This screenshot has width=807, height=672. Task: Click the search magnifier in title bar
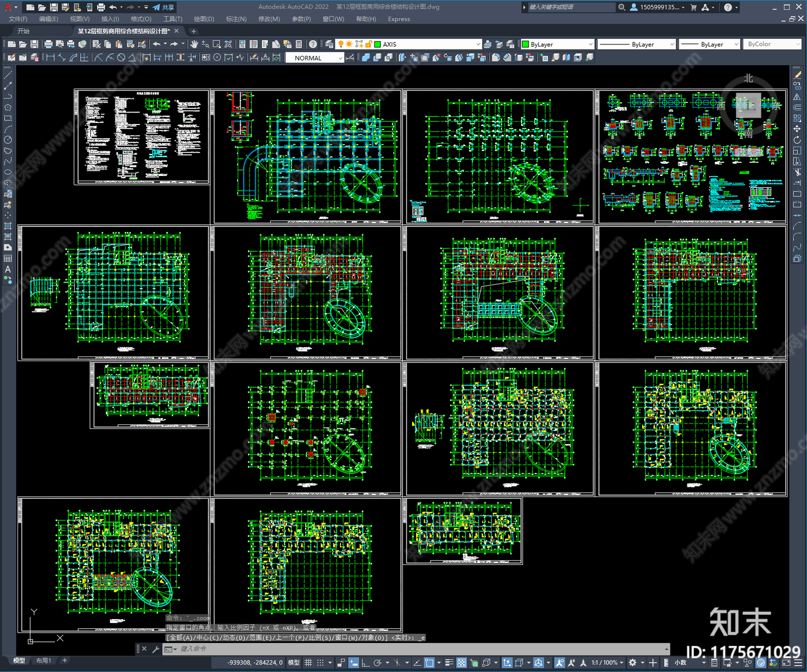click(622, 7)
